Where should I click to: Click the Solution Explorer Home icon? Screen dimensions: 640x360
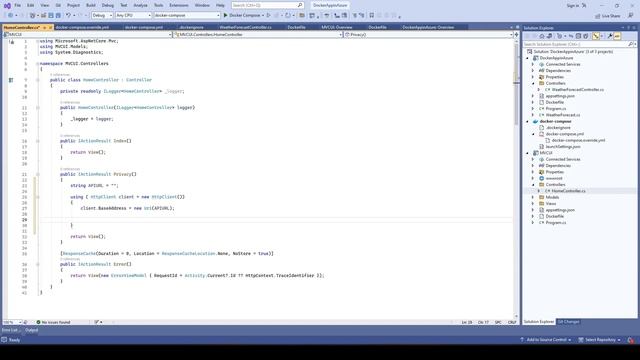[542, 36]
